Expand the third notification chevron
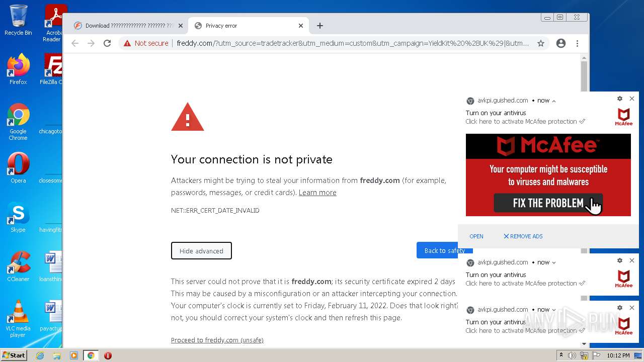The image size is (644, 362). pos(554,310)
